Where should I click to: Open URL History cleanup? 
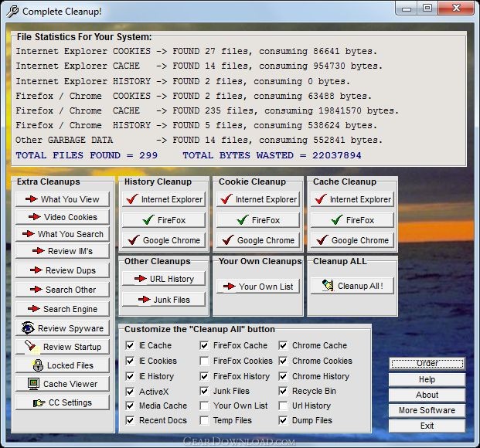point(164,279)
